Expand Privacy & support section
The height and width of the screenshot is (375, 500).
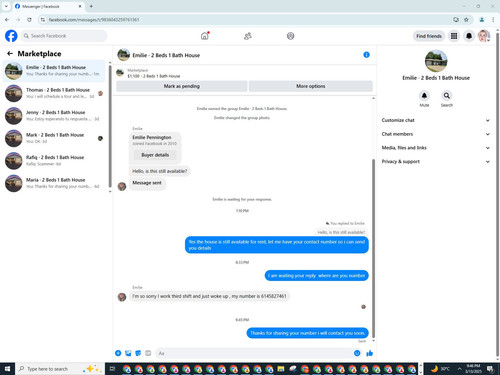(x=435, y=161)
